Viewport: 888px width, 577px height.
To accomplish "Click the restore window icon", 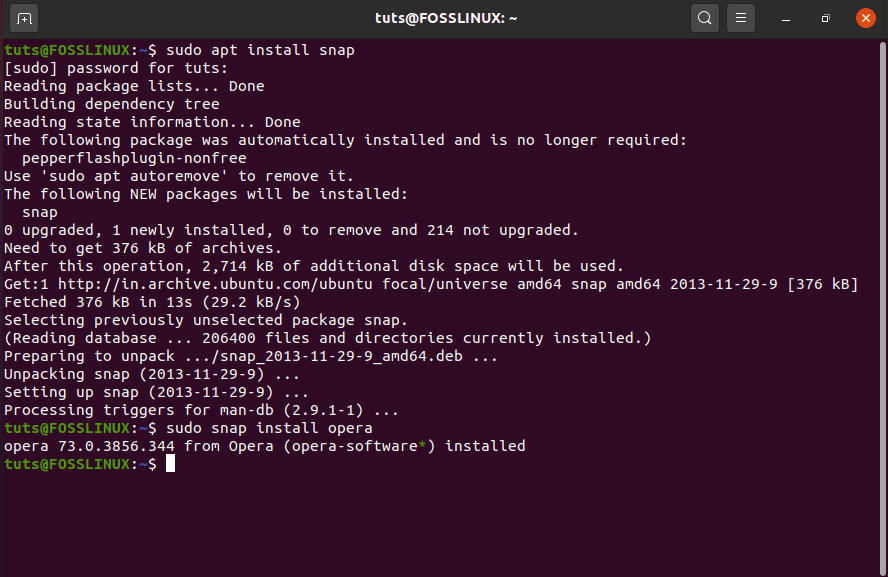I will click(x=825, y=18).
